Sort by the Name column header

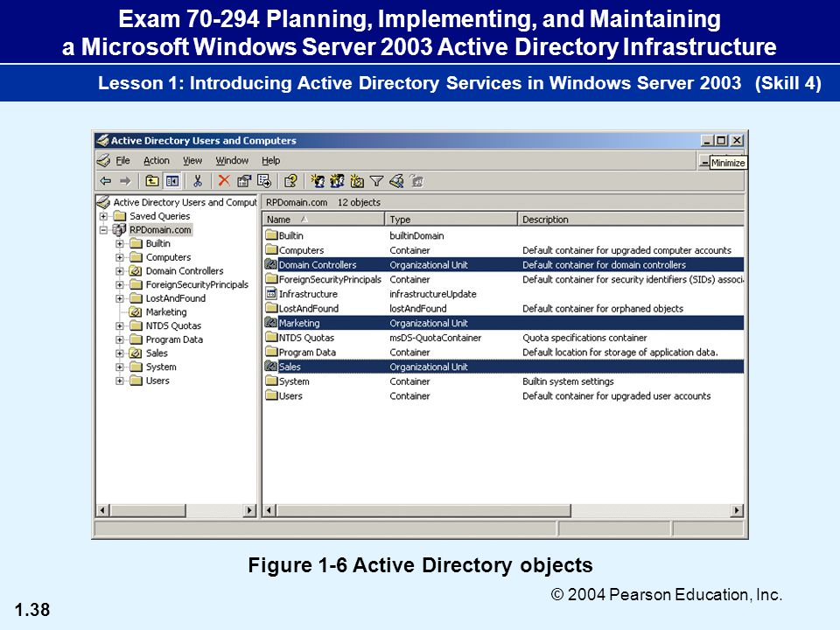[x=324, y=219]
